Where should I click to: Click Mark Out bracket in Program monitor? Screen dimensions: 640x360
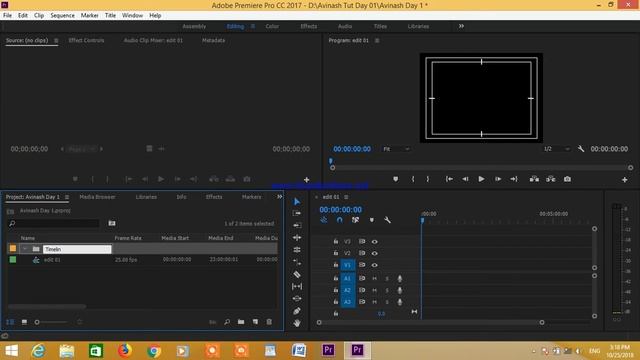[x=427, y=179]
